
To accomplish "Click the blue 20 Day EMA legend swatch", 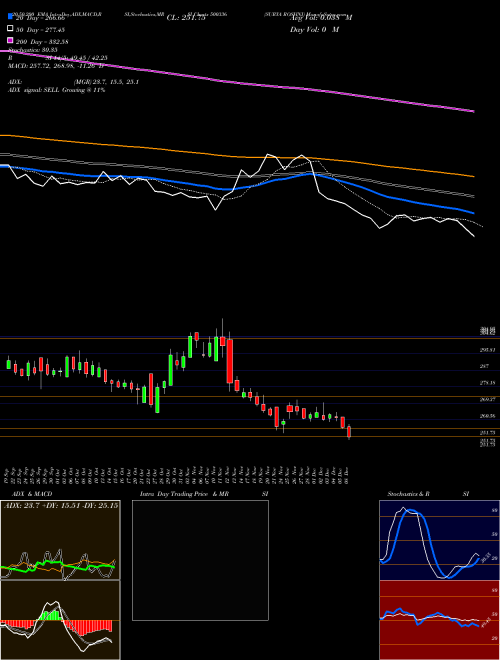I will pyautogui.click(x=11, y=17).
